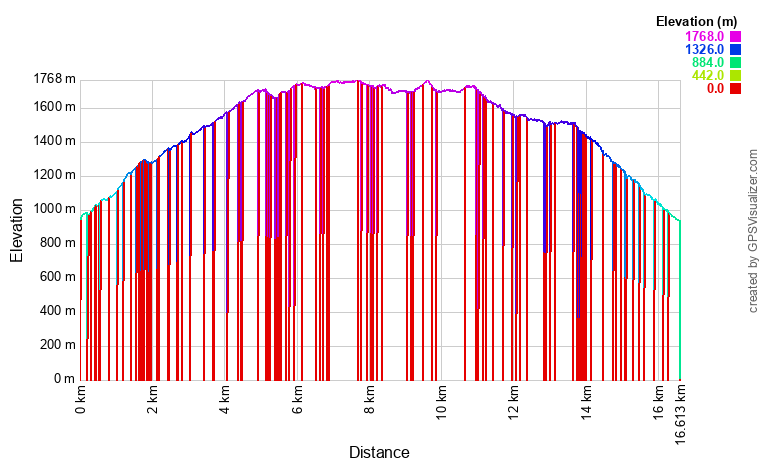Image resolution: width=760 pixels, height=460 pixels.
Task: Open the GPSVisualizer.com credit text
Action: (753, 231)
